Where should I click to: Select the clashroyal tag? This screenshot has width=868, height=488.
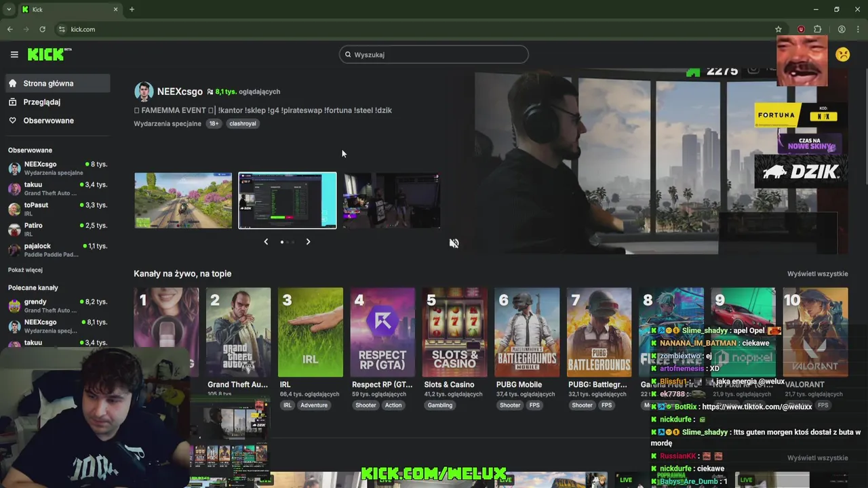[243, 123]
